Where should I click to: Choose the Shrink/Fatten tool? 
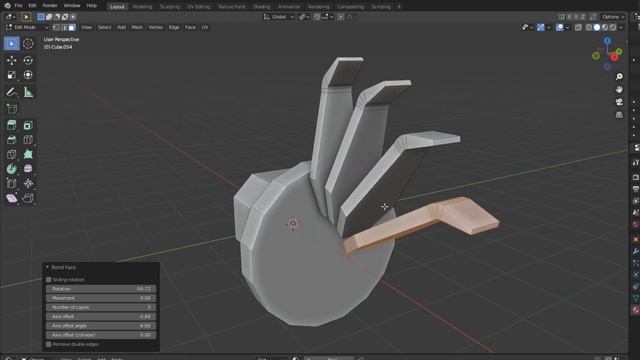[x=28, y=184]
